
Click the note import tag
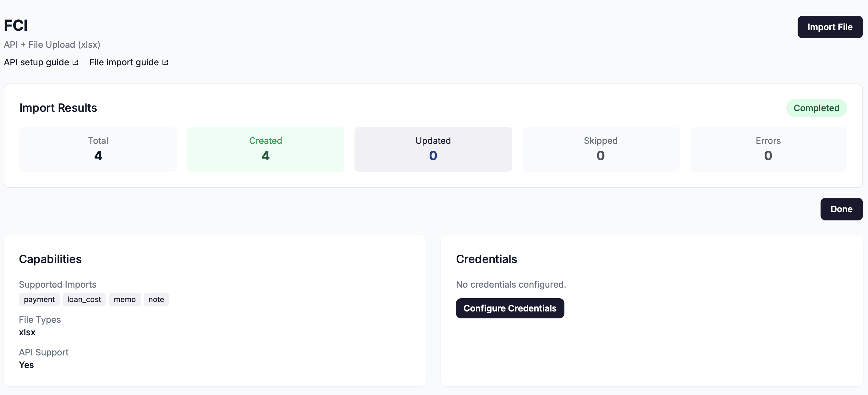coord(156,299)
